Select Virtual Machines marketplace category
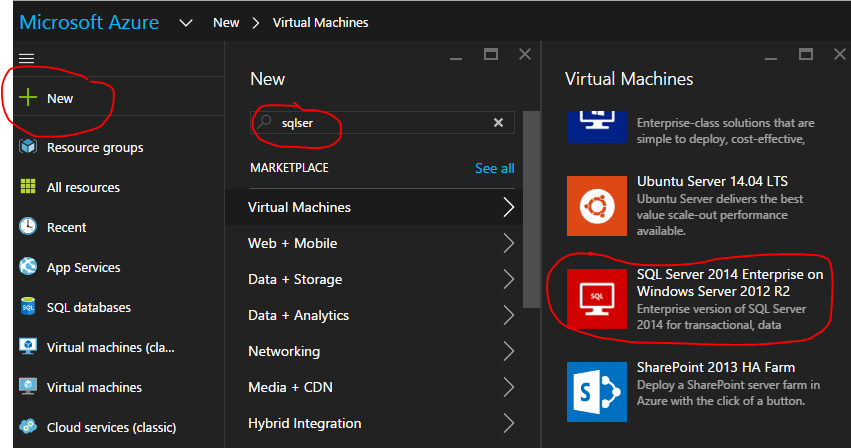Screen dimensions: 851x448 [381, 207]
